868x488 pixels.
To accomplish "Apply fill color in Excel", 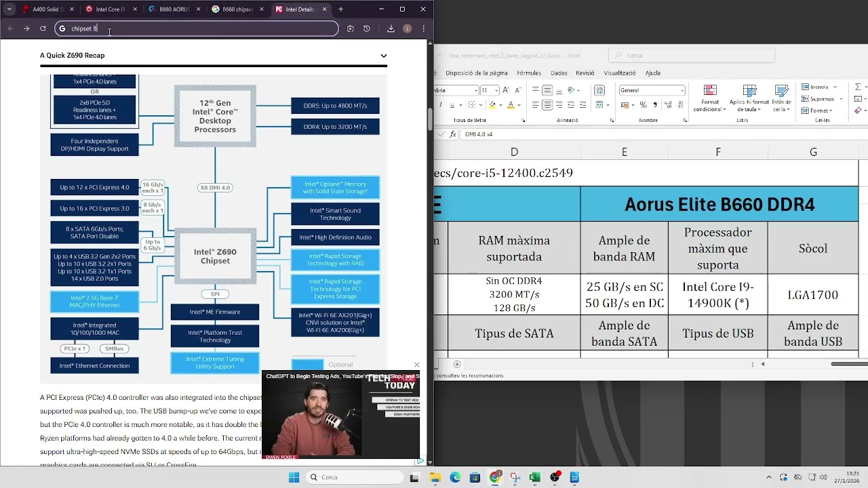I will [x=492, y=105].
